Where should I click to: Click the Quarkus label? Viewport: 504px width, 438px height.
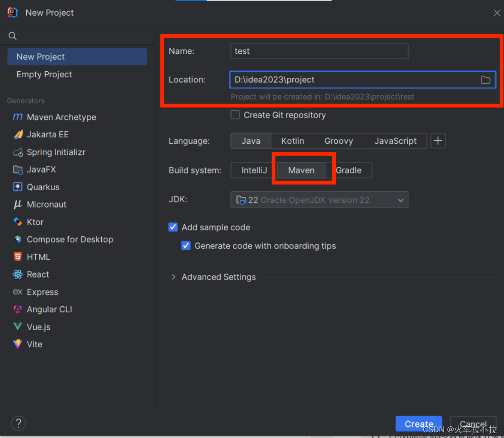43,187
